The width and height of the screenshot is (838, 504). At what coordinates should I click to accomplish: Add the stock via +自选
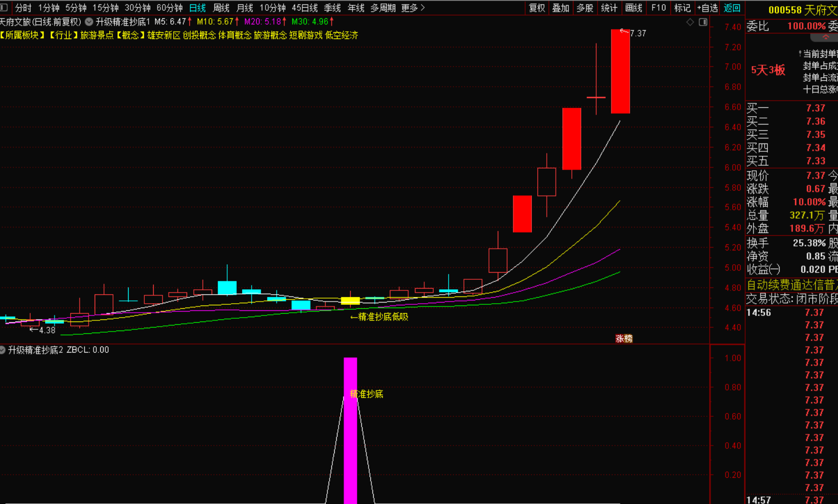tap(707, 8)
